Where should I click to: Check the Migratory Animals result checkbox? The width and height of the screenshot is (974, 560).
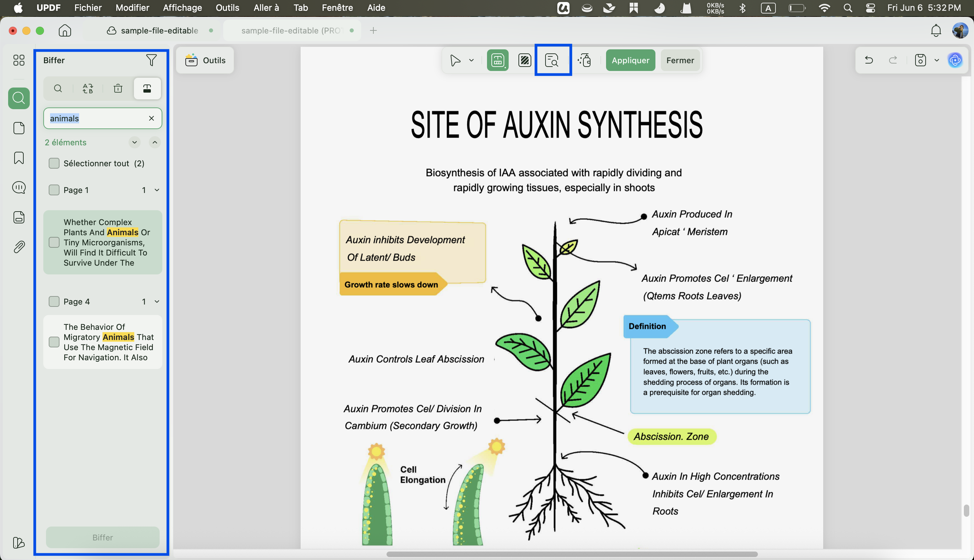[54, 342]
